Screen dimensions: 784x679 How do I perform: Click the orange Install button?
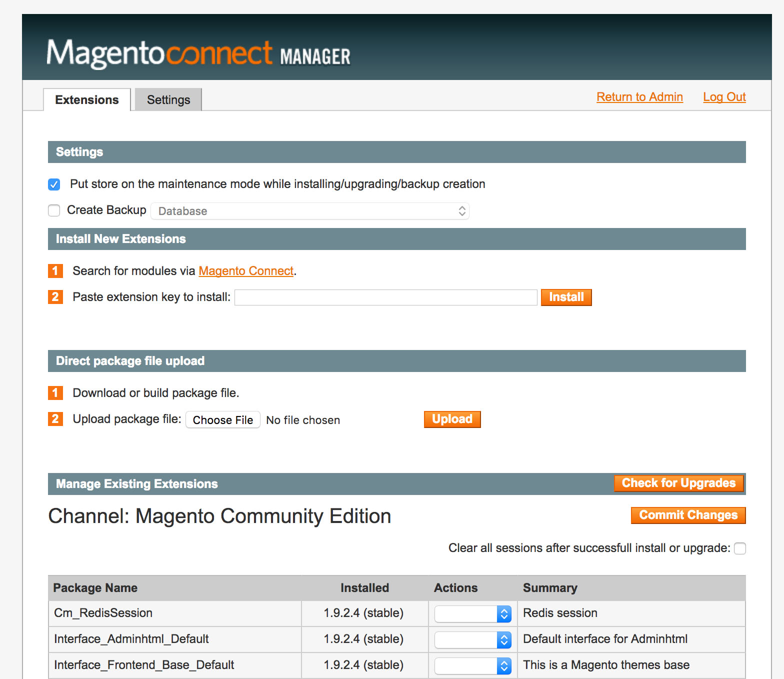566,297
